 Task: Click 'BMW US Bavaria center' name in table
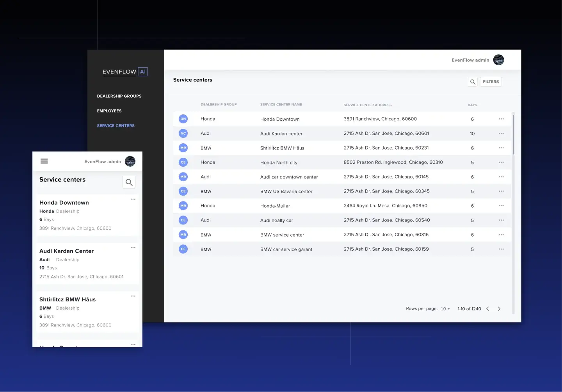286,191
